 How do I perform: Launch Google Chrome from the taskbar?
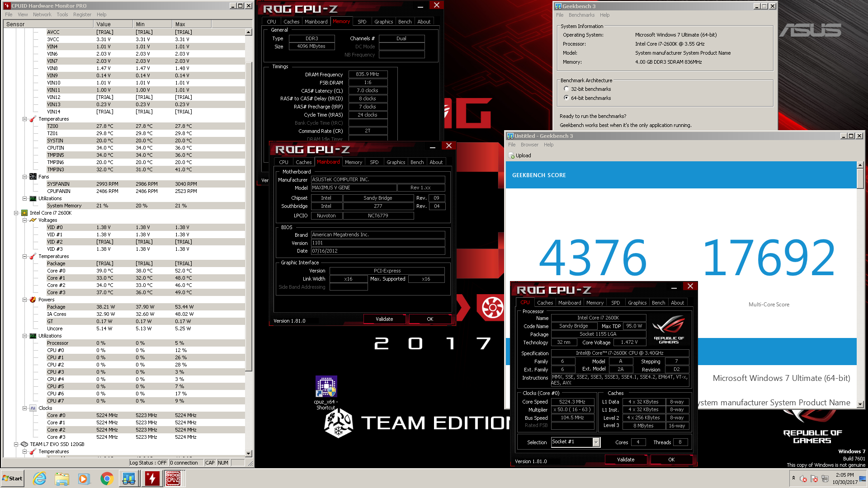[107, 479]
